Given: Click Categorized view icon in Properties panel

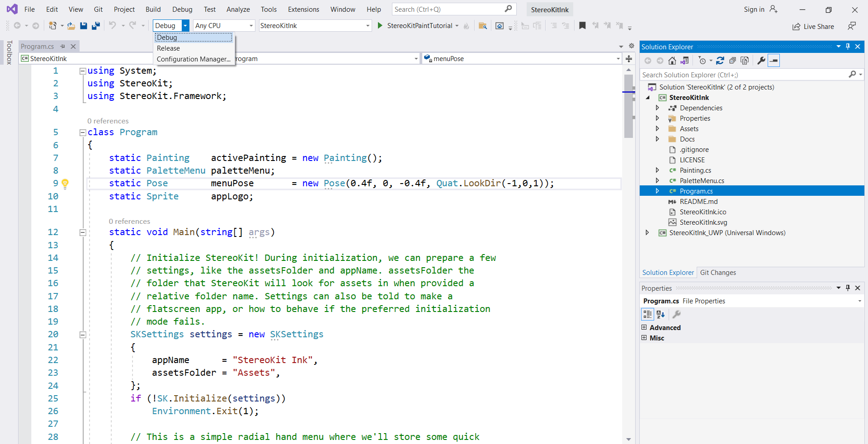Looking at the screenshot, I should point(647,314).
